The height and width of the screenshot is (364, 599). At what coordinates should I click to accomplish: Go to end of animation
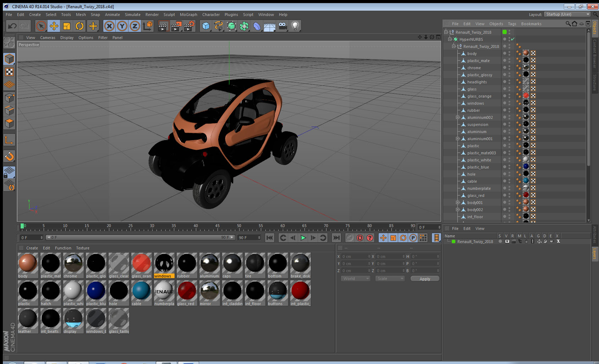click(336, 238)
